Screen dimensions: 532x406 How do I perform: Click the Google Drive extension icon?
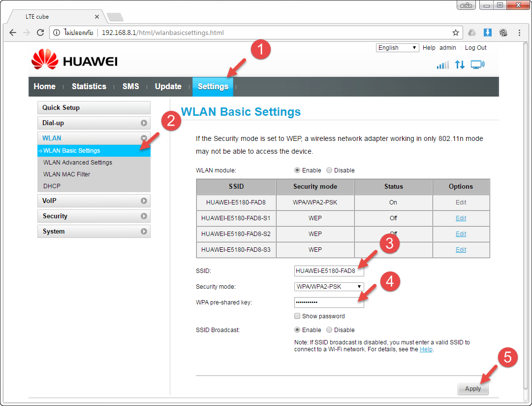(x=472, y=33)
